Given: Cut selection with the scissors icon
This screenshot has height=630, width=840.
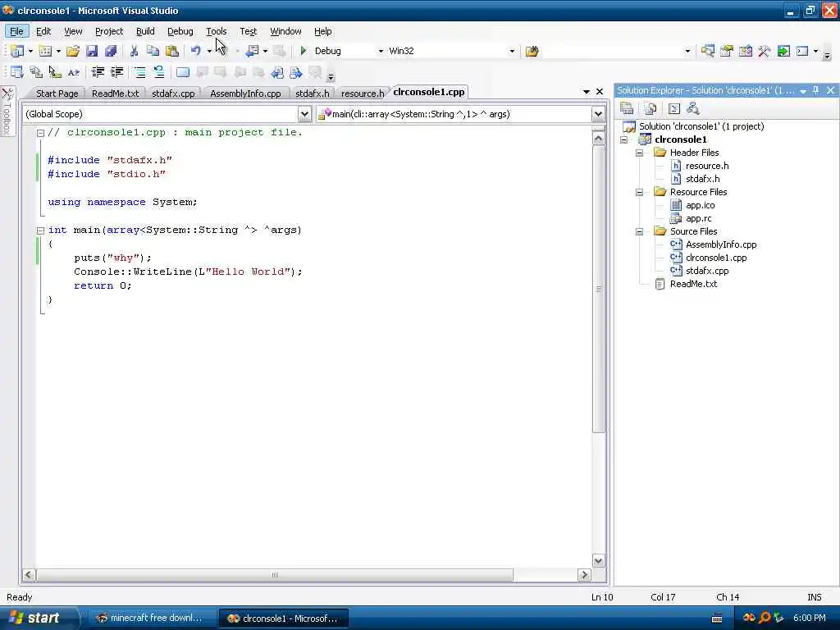Looking at the screenshot, I should 134,51.
